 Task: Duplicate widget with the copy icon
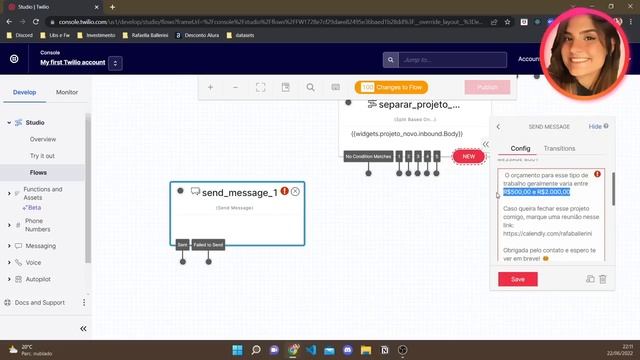click(590, 279)
